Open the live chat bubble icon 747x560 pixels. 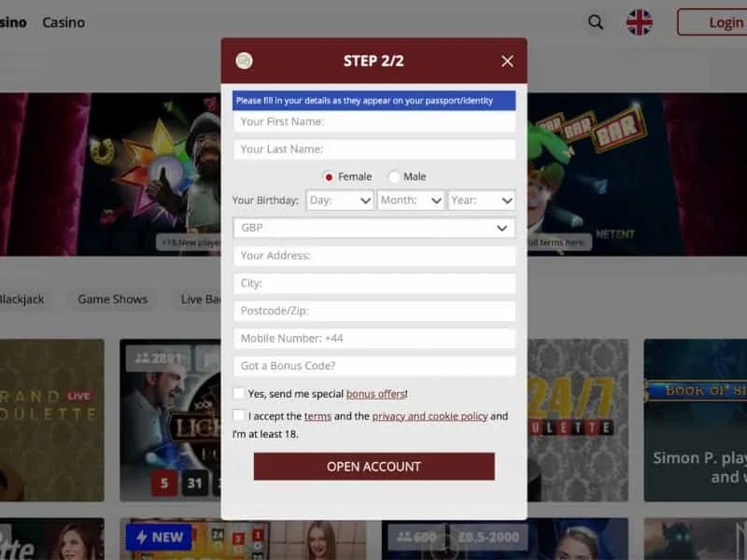point(244,61)
